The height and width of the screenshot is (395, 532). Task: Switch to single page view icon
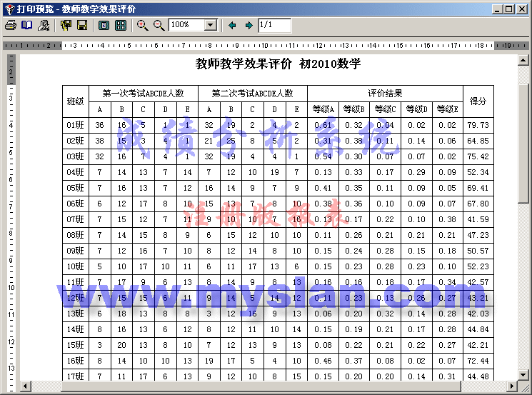coord(104,25)
